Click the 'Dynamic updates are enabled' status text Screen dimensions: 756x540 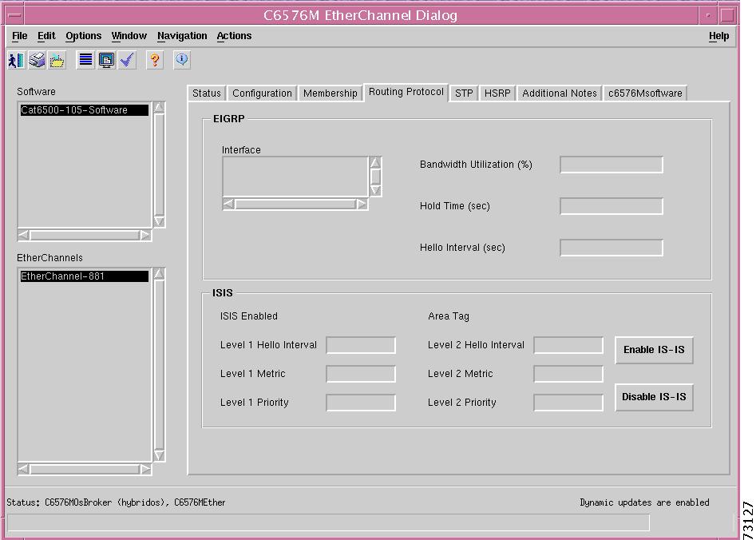644,502
